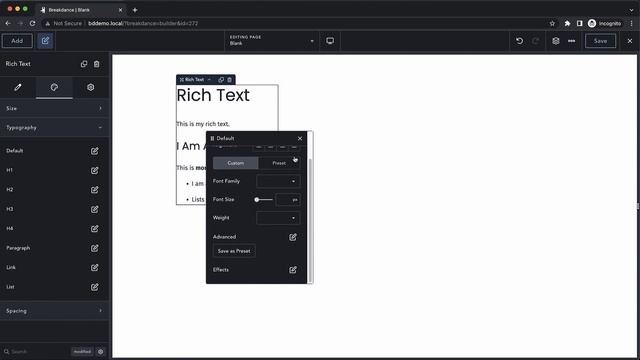Image resolution: width=640 pixels, height=360 pixels.
Task: Exit the builder with X icon
Action: (x=630, y=41)
